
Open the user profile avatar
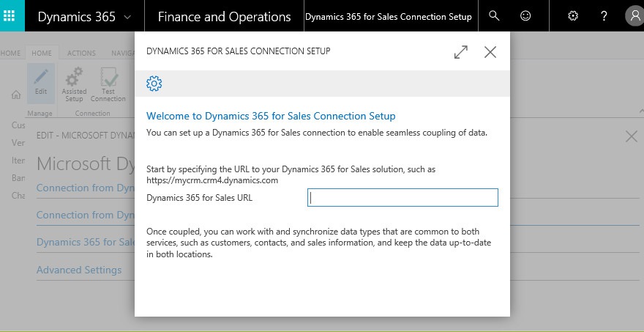pos(634,16)
